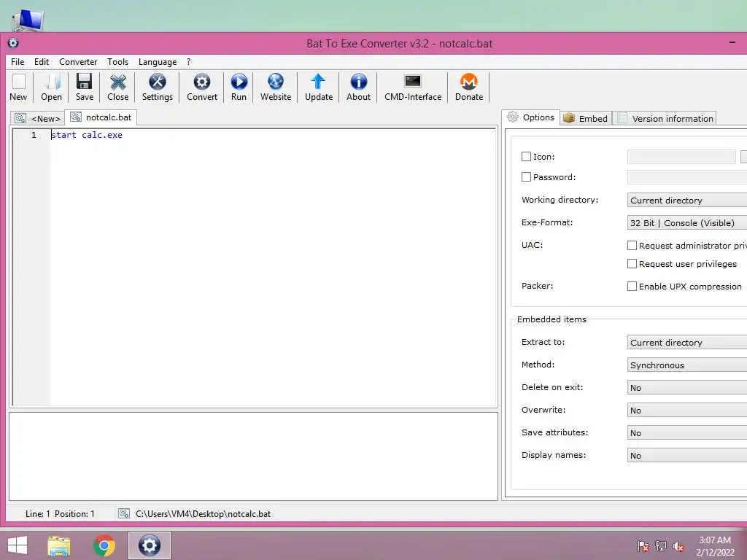Image resolution: width=747 pixels, height=560 pixels.
Task: Open the Converter menu
Action: coord(78,62)
